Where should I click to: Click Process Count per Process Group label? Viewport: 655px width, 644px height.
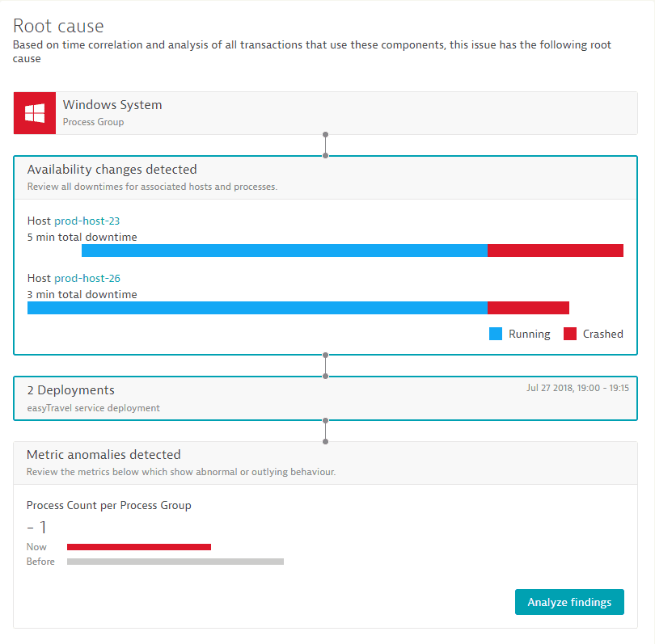[x=109, y=506]
